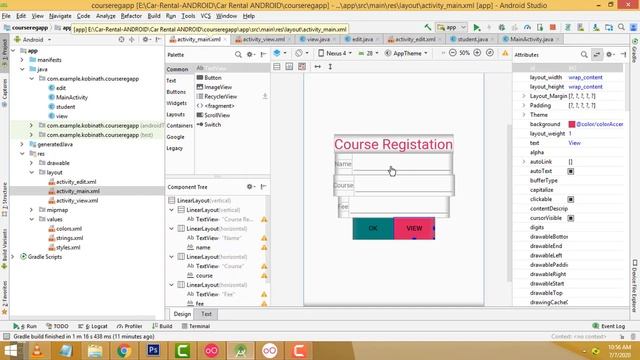Open the Logcat tool window
Screen dimensions: 640x360
coord(93,326)
